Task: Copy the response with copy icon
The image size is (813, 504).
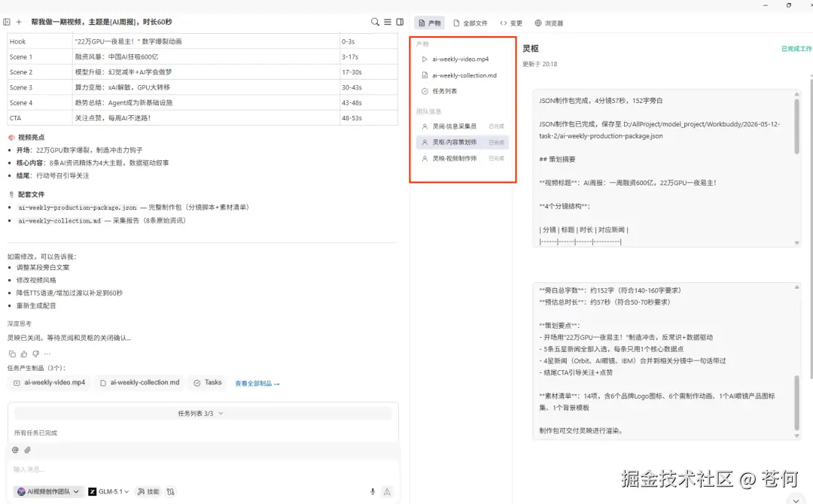Action: [x=12, y=354]
